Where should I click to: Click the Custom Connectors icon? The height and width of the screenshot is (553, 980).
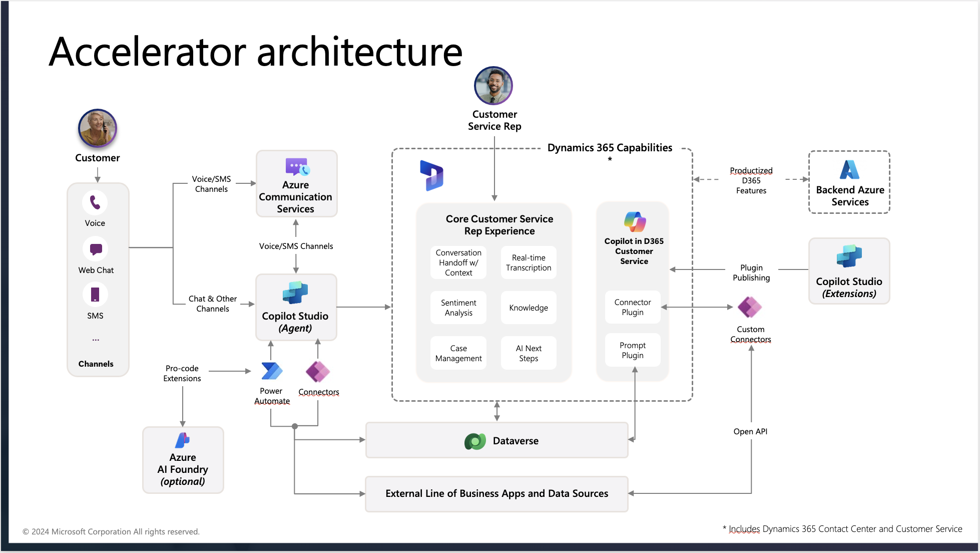750,307
